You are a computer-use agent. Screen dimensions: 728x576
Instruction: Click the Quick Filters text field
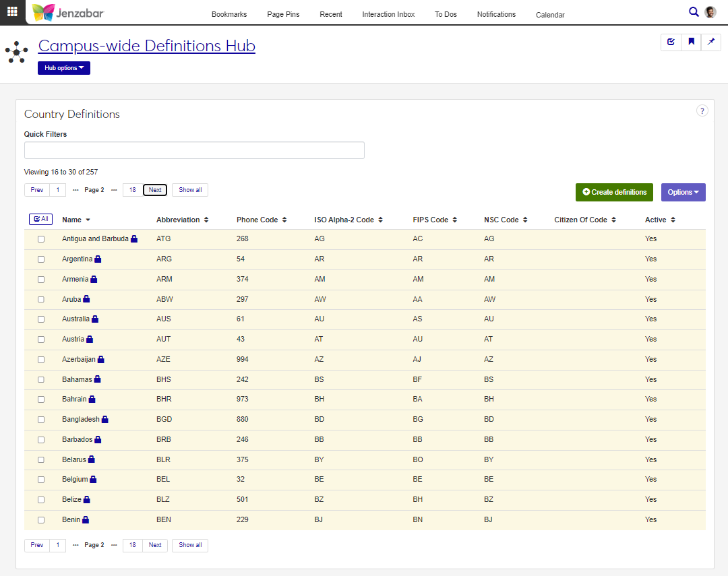[x=194, y=150]
